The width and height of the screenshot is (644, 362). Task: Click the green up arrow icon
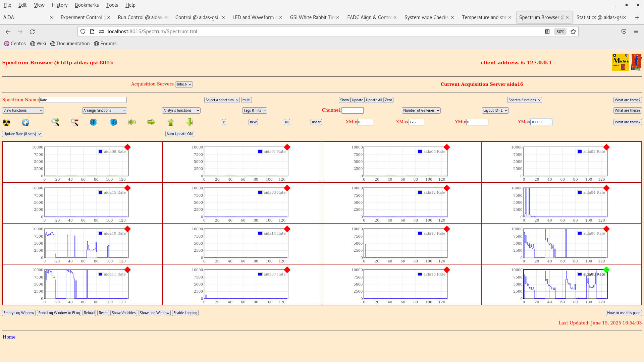171,122
